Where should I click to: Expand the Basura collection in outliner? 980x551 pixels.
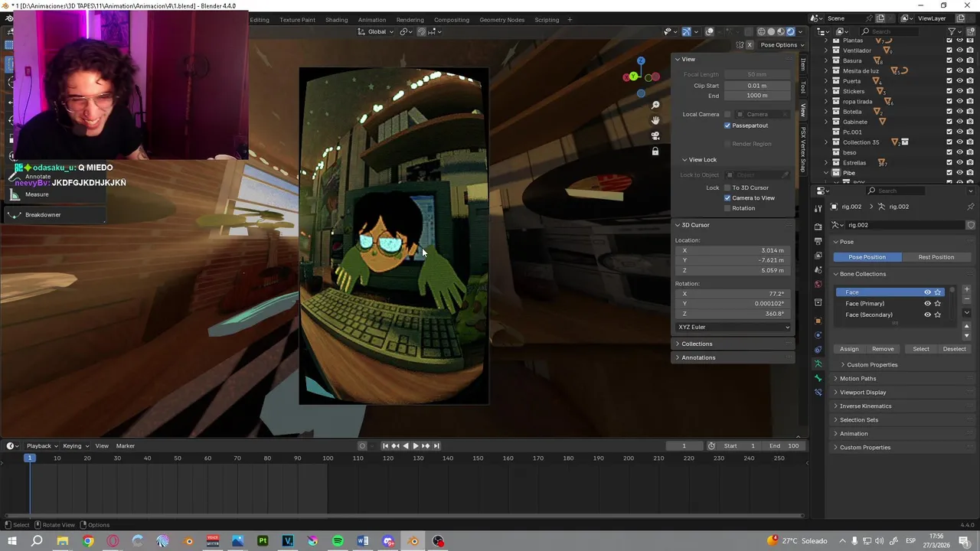pyautogui.click(x=826, y=60)
